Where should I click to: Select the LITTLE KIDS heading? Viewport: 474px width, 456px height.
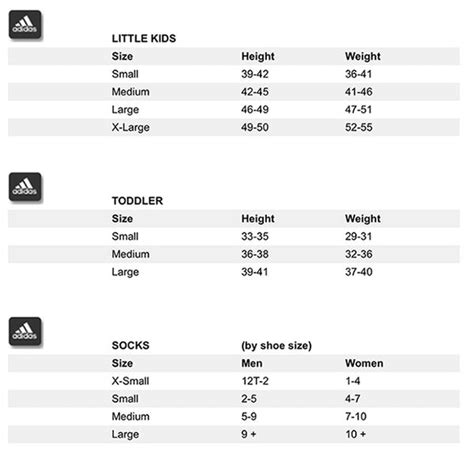point(144,38)
